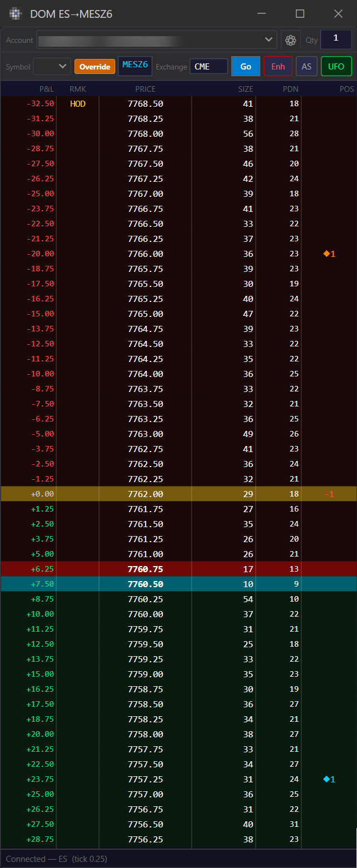The height and width of the screenshot is (868, 357).
Task: Toggle the Enh mode button
Action: (278, 67)
